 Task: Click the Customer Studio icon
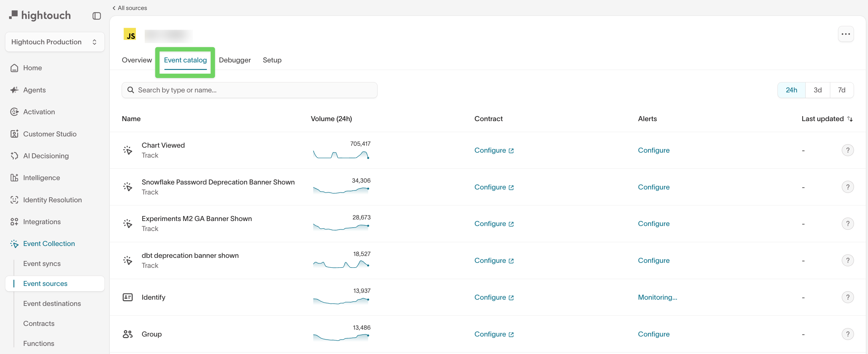click(14, 134)
